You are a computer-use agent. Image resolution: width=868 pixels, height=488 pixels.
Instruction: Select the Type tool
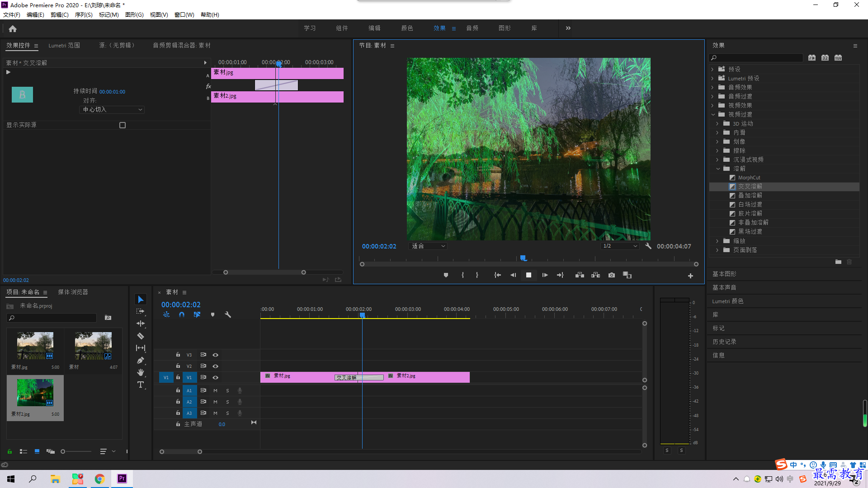pyautogui.click(x=141, y=385)
